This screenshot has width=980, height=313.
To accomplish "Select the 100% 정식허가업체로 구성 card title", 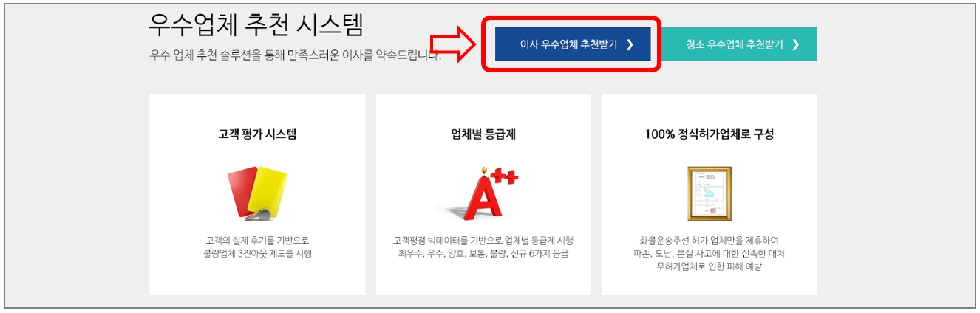I will point(709,134).
